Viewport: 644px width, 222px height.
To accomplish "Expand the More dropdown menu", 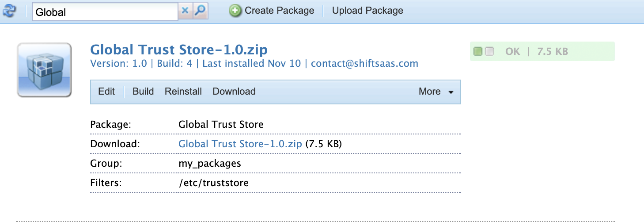I will (x=436, y=92).
